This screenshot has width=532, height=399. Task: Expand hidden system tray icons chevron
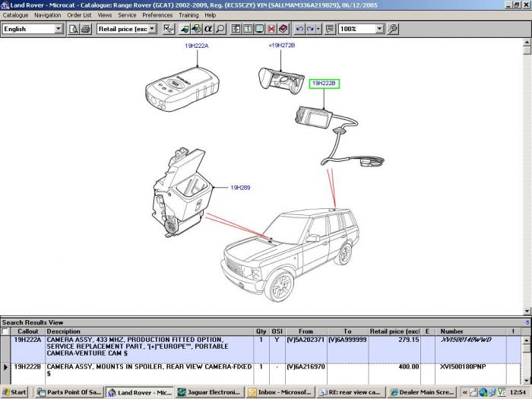(464, 393)
